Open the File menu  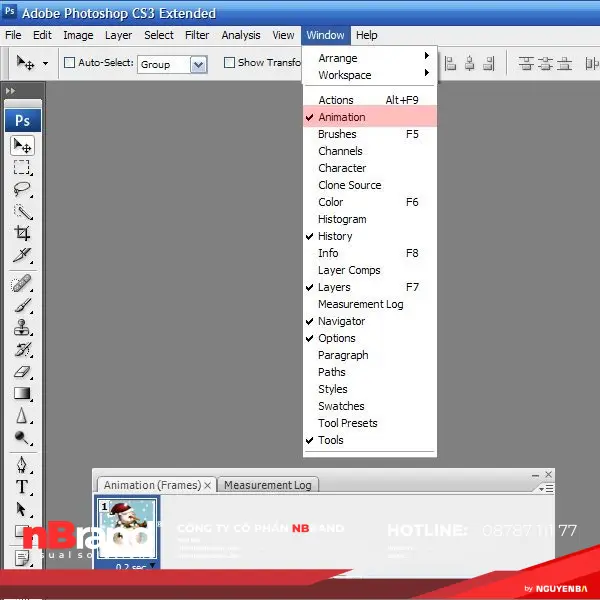tap(13, 35)
